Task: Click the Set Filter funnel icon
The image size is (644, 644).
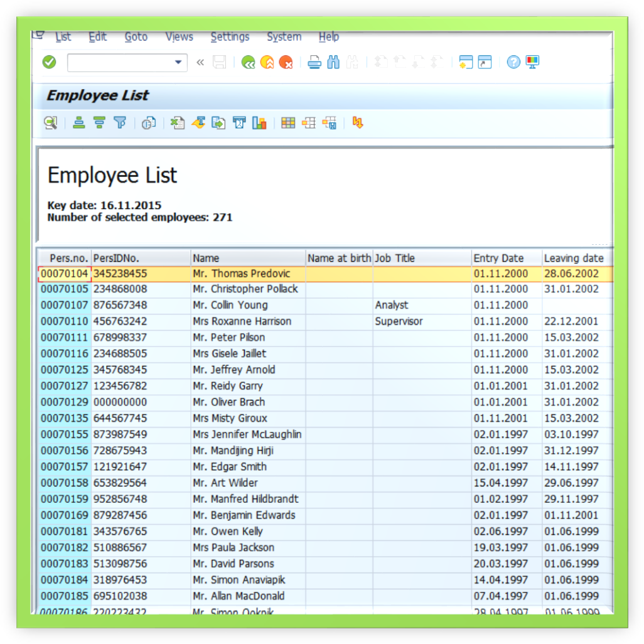Action: click(120, 123)
